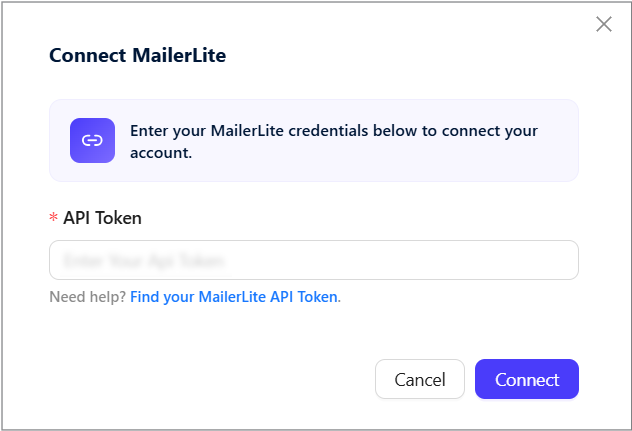Follow the blue MailerLite API Token help link

(234, 297)
